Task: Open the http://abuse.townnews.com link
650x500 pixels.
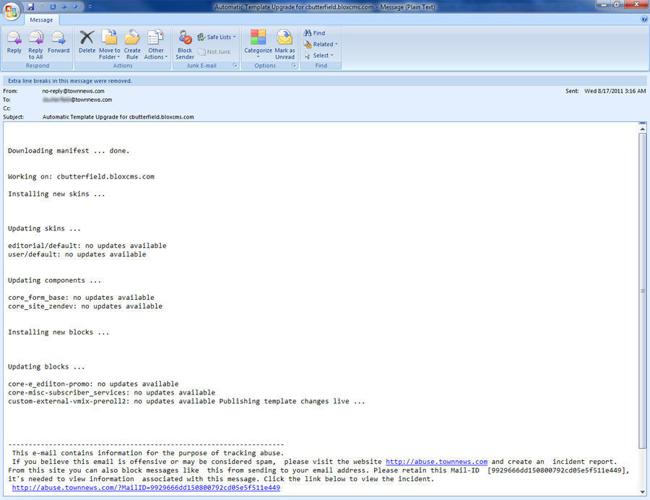Action: (436, 461)
